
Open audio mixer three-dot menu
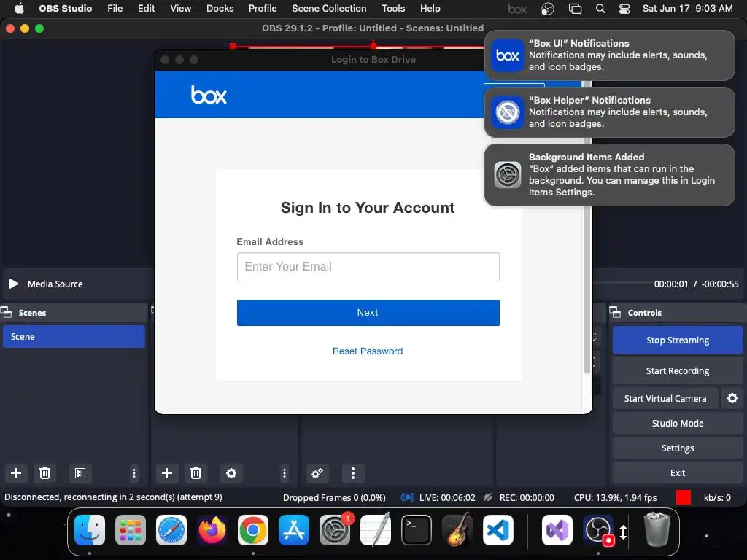pos(352,472)
